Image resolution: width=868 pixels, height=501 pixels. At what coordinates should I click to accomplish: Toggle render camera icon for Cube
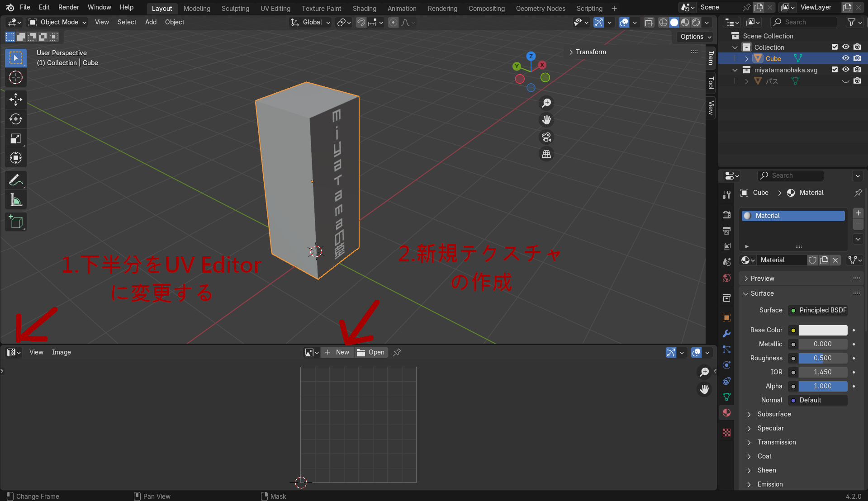tap(857, 58)
